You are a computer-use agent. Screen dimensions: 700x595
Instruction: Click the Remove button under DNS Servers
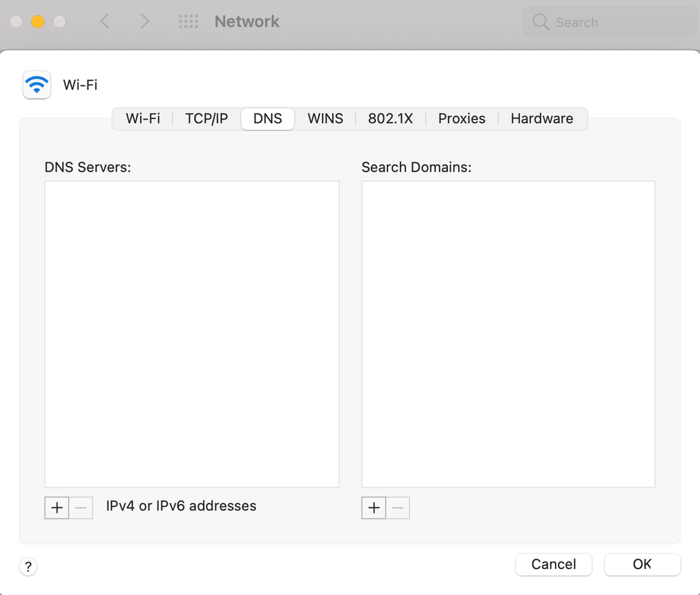coord(81,507)
